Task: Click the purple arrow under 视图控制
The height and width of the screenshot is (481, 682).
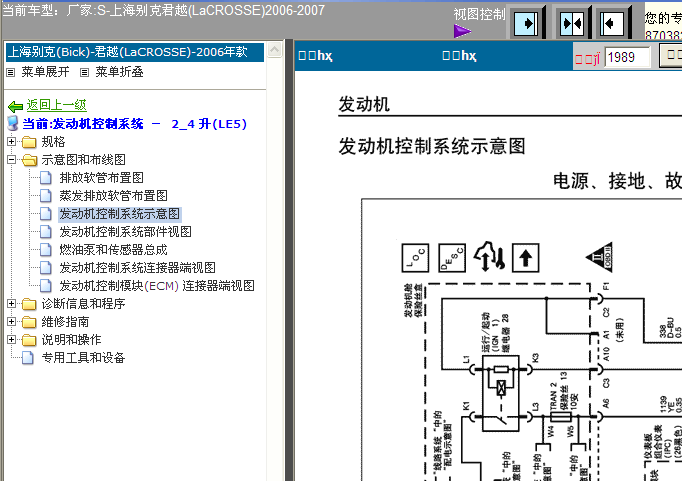Action: 462,31
